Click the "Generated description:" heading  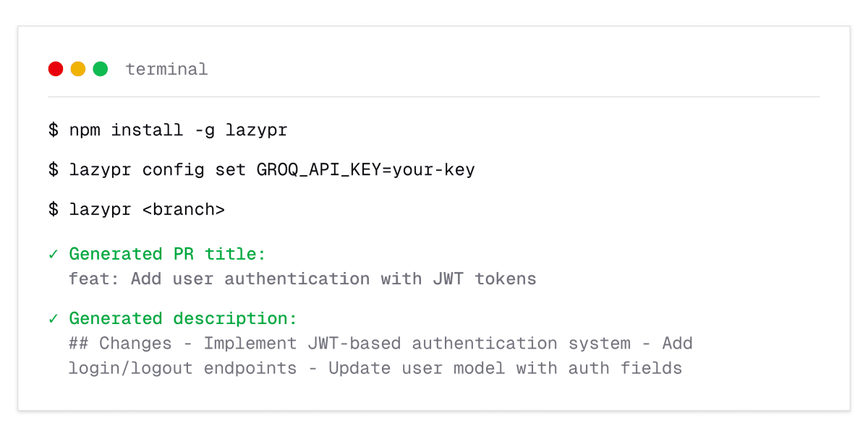[183, 318]
